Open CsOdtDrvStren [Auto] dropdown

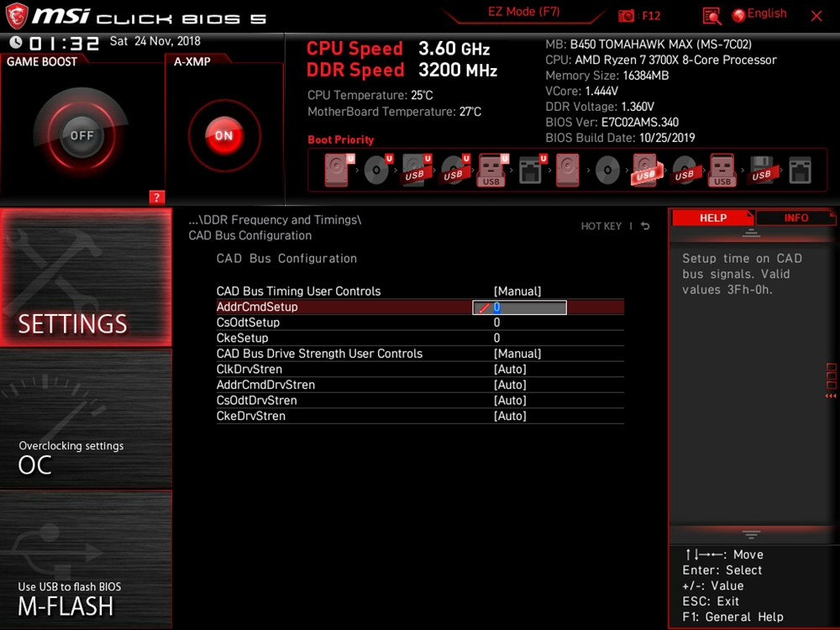pyautogui.click(x=510, y=400)
